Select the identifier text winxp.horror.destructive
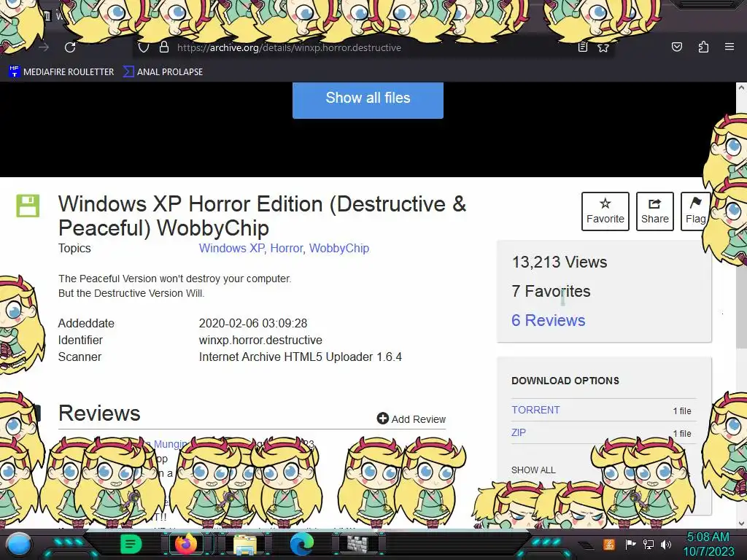The image size is (747, 560). 260,340
